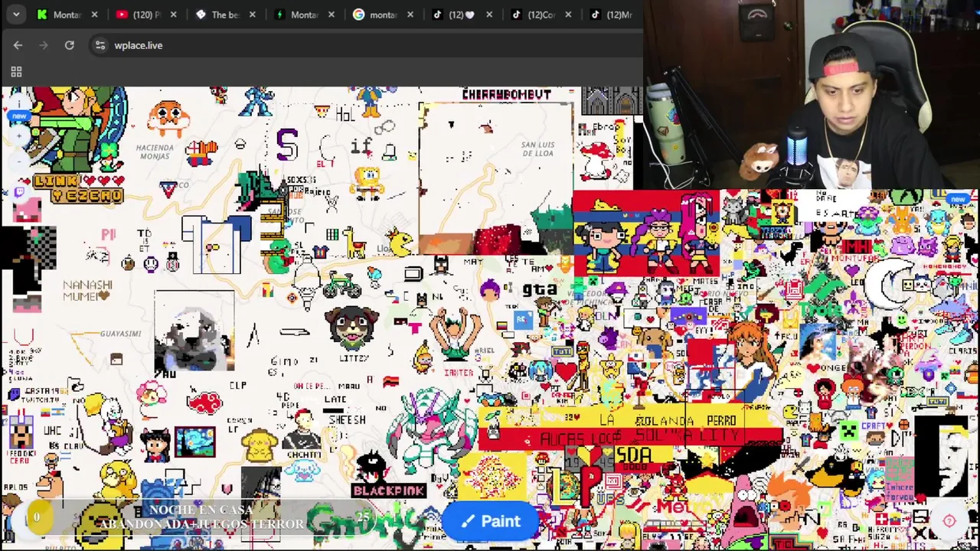Image resolution: width=980 pixels, height=551 pixels.
Task: Go forward in browser history
Action: tap(44, 45)
